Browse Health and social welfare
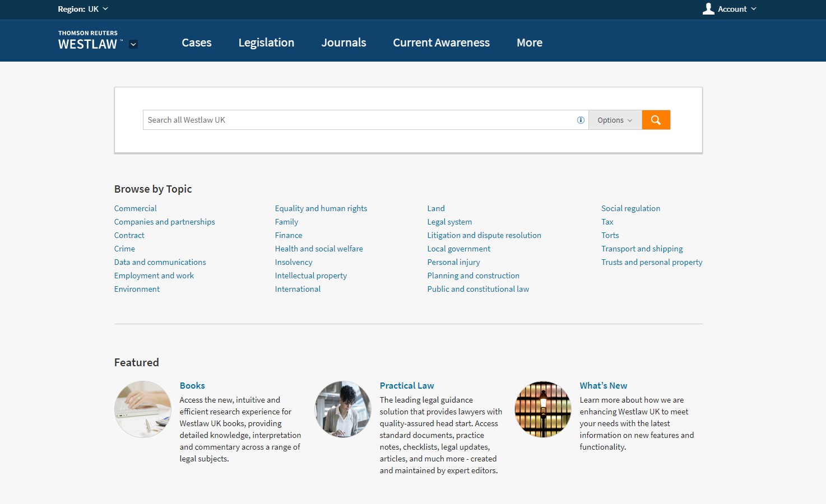This screenshot has width=826, height=504. coord(319,249)
